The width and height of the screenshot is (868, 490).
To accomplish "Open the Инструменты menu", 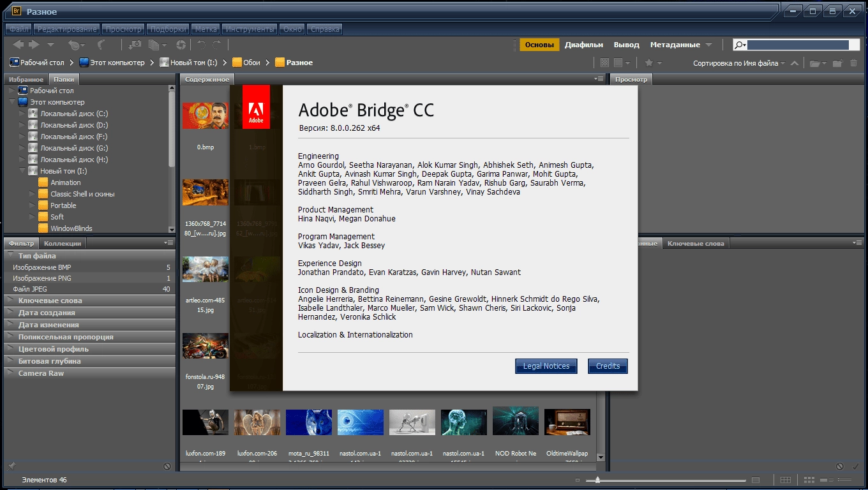I will [x=250, y=29].
